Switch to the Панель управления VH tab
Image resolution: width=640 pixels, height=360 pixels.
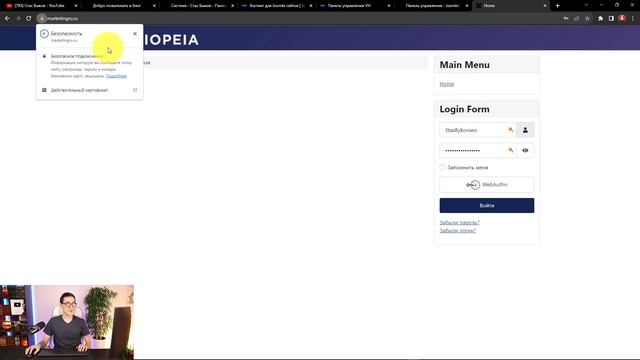[x=349, y=6]
